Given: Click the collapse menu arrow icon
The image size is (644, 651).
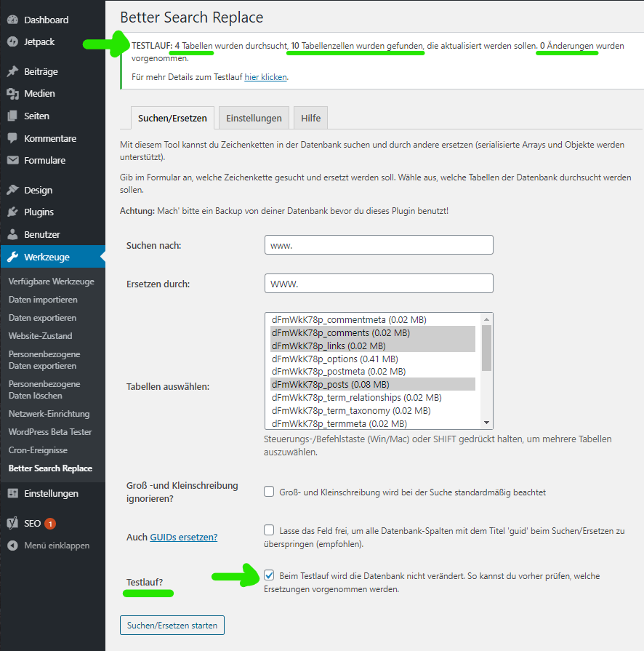Looking at the screenshot, I should [x=13, y=546].
